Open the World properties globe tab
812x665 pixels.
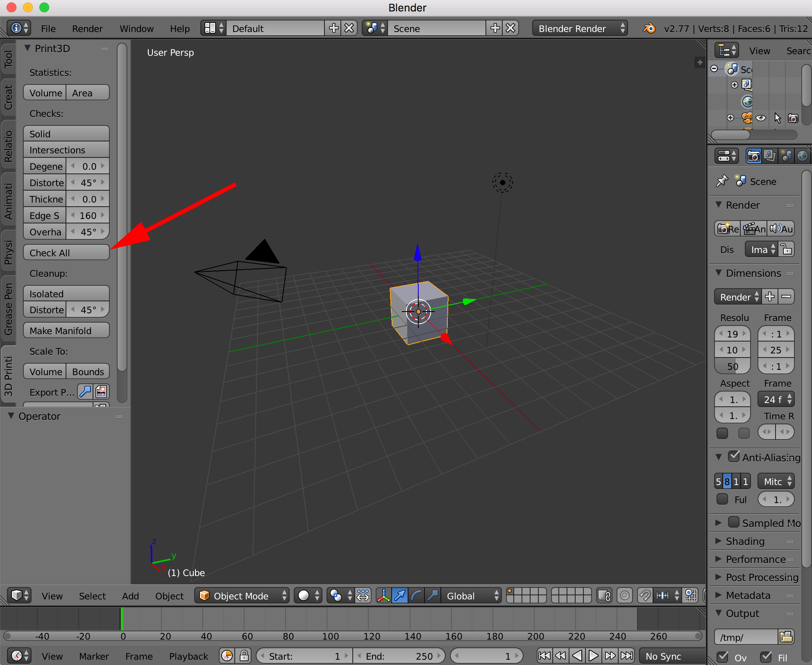click(x=802, y=156)
